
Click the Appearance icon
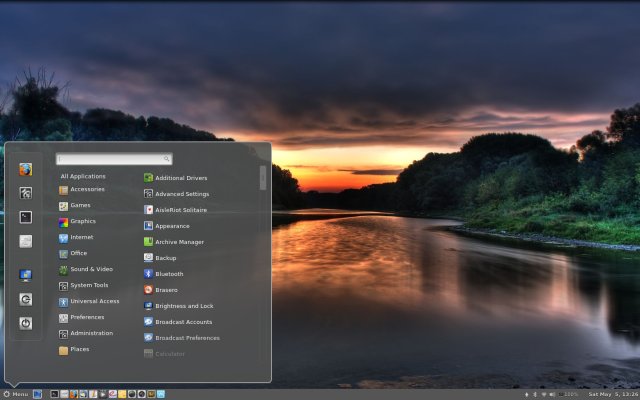coord(149,226)
